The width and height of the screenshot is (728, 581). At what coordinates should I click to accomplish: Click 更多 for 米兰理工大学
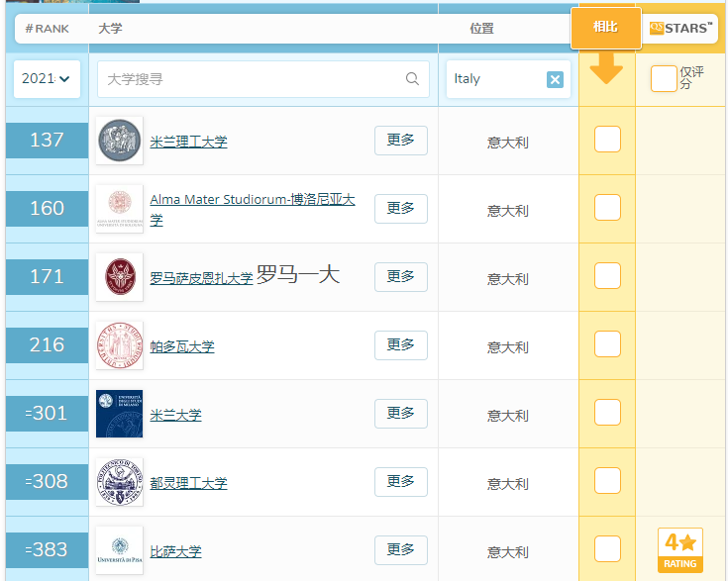click(401, 141)
